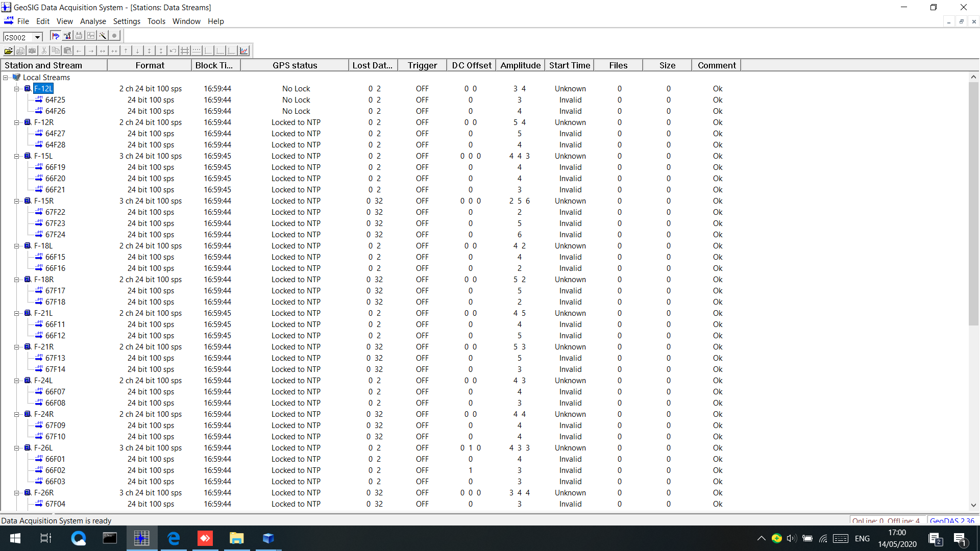
Task: Click the GPS status column header
Action: 295,65
